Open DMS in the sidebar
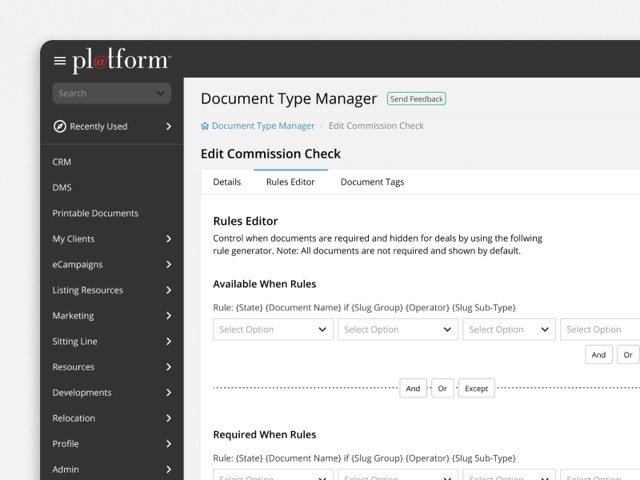Viewport: 640px width, 480px height. [x=62, y=188]
